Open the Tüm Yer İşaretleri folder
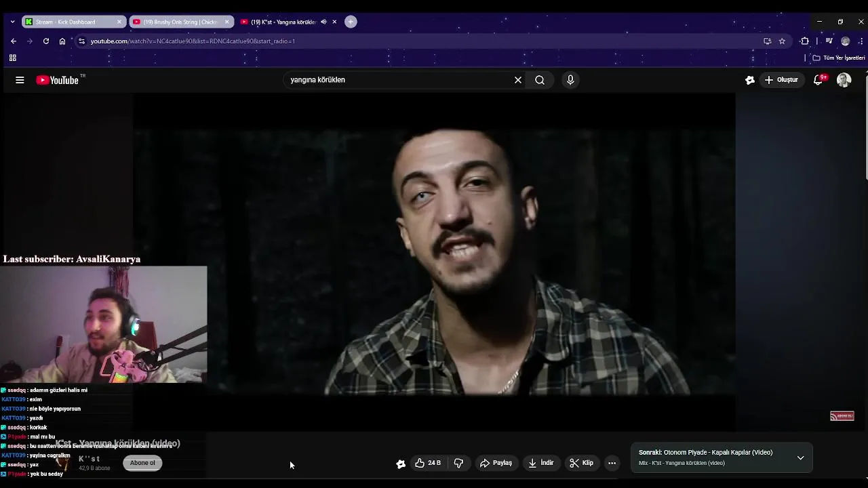 point(839,58)
